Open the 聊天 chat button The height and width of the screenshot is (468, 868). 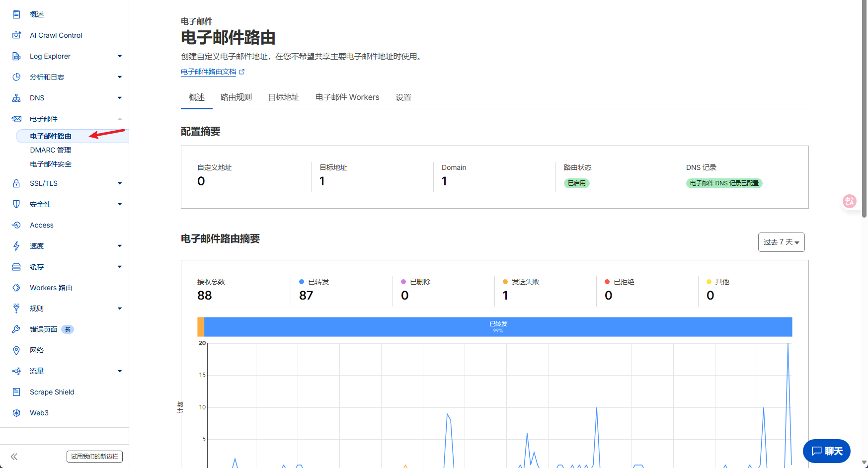click(x=826, y=451)
